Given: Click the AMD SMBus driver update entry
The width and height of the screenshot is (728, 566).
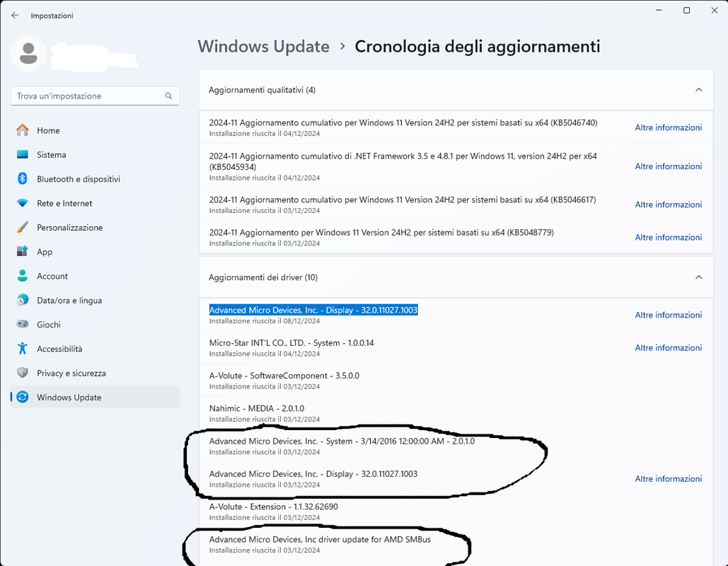Looking at the screenshot, I should click(x=456, y=544).
